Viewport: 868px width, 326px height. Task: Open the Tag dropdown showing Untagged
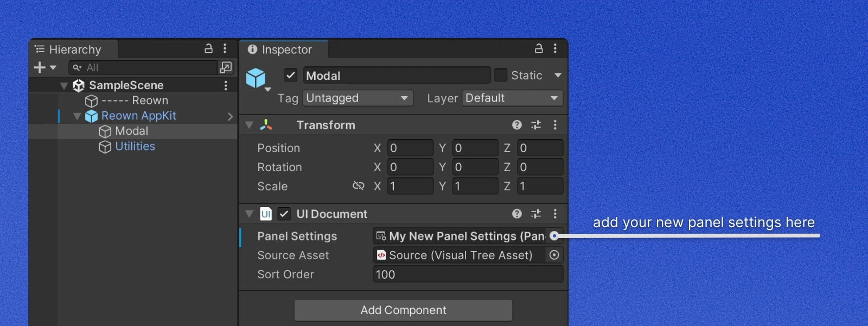tap(358, 98)
